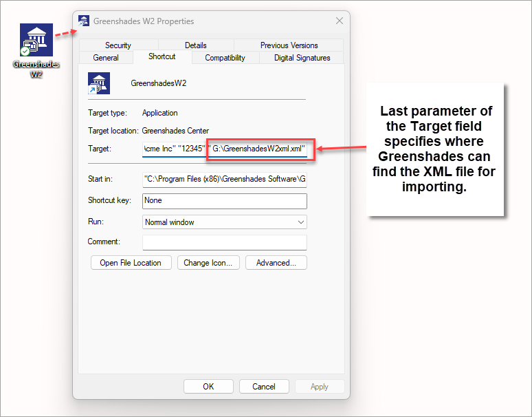Click the Open File Location button
The image size is (532, 417).
click(131, 263)
